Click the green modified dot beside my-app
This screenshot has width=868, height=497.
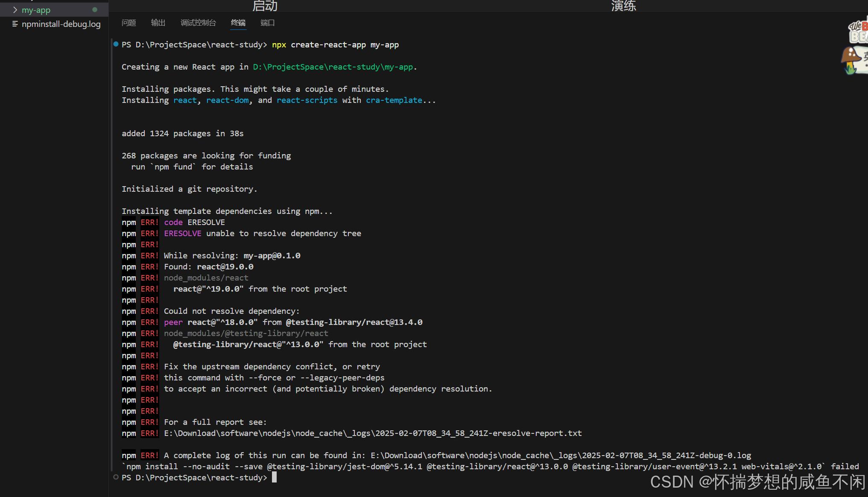(95, 10)
